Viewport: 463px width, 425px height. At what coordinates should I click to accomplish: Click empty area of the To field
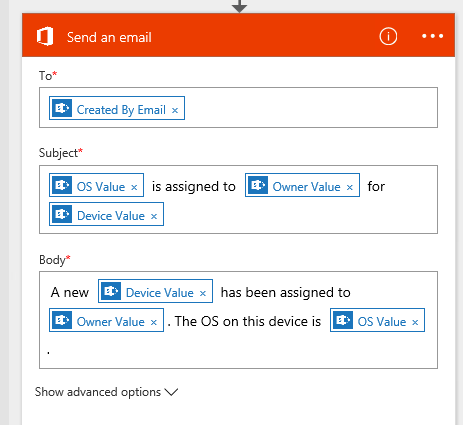[x=310, y=108]
